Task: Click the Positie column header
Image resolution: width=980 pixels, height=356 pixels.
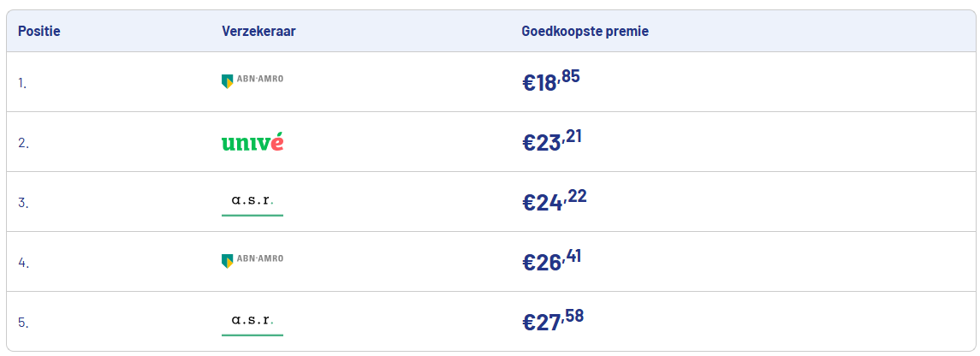Action: tap(39, 32)
